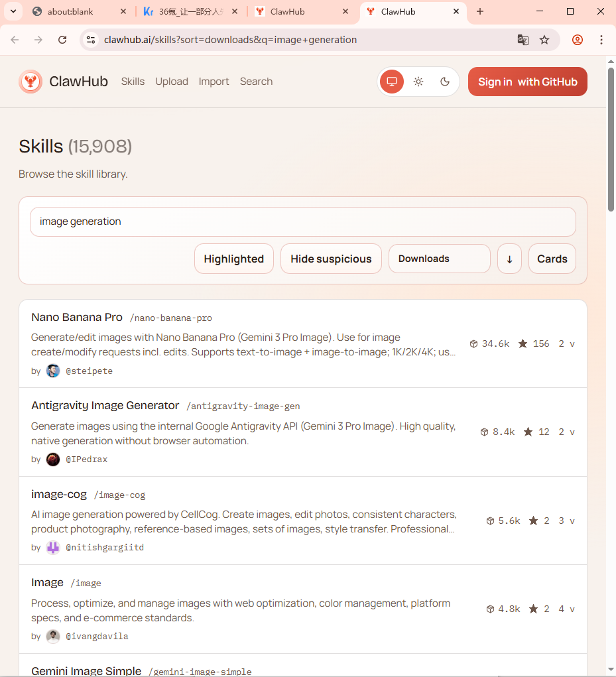Click Sign in with GitHub button
Screen dimensions: 616x677
[527, 82]
